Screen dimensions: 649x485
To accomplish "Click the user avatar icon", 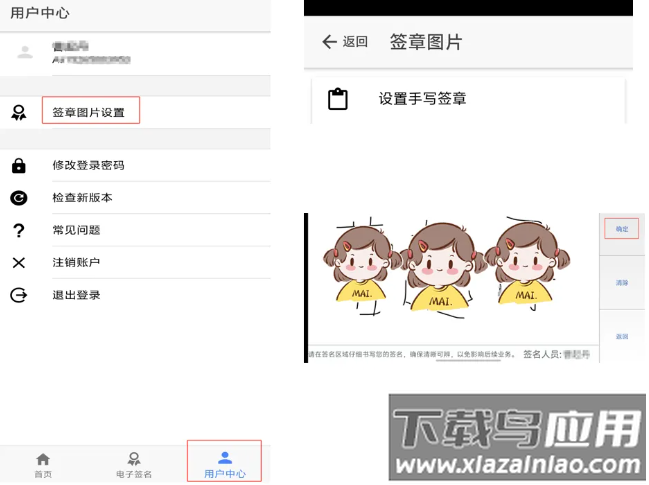I will coord(25,54).
